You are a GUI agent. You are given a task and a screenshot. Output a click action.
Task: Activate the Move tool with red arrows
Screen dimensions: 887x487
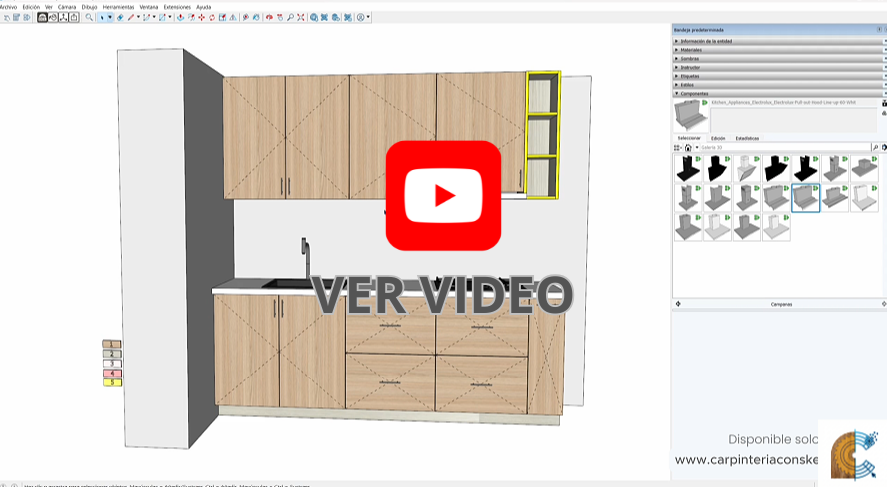point(201,18)
